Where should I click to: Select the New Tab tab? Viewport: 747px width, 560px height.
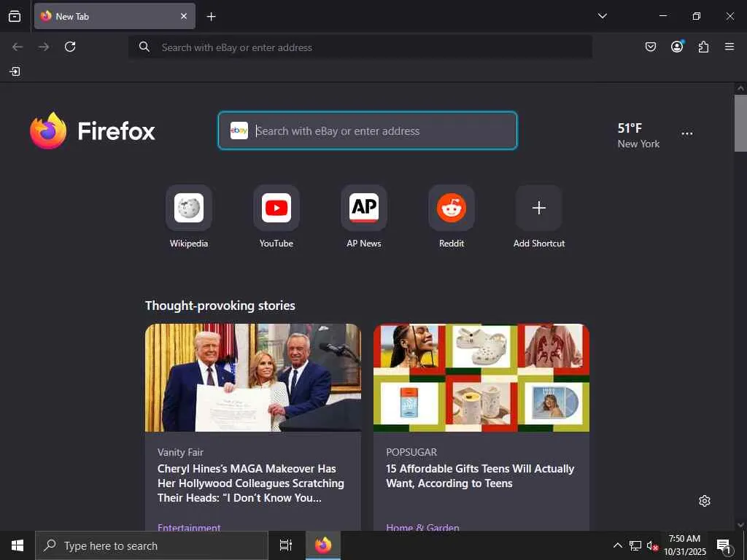115,16
